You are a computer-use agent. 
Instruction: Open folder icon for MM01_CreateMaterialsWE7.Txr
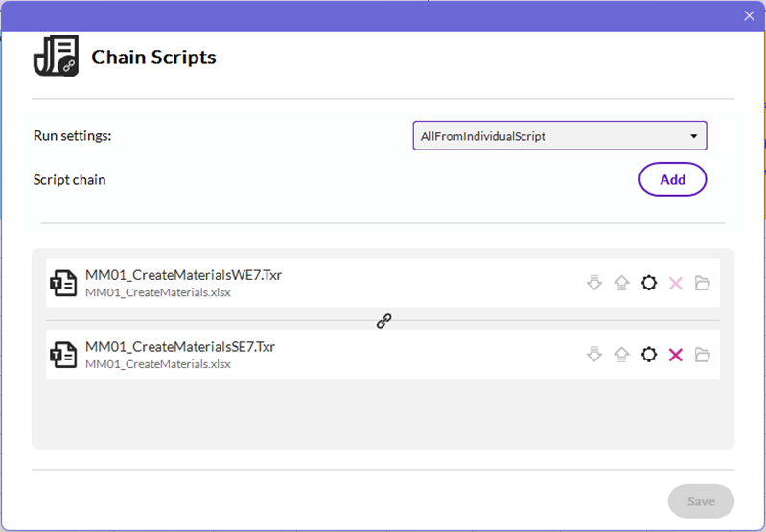[703, 283]
